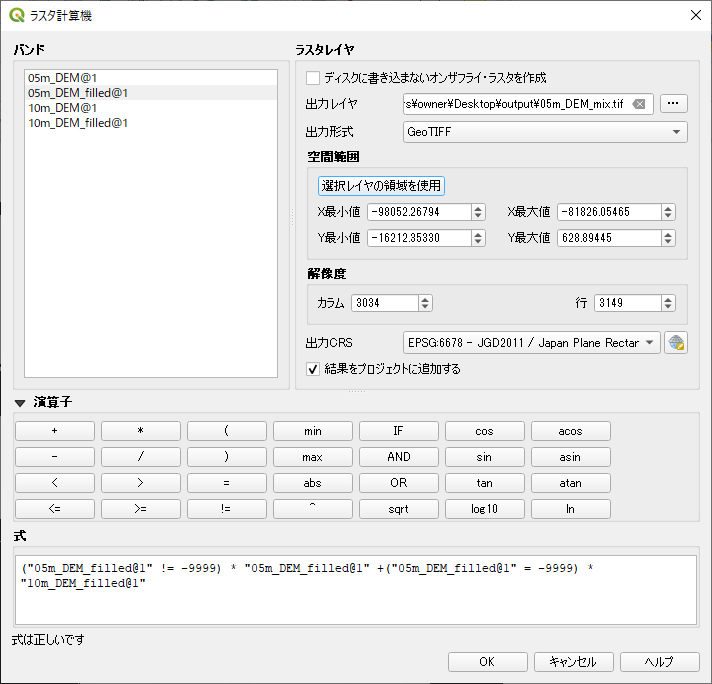The image size is (712, 684).
Task: Select band 10m_DEM@1 in list
Action: pyautogui.click(x=151, y=108)
